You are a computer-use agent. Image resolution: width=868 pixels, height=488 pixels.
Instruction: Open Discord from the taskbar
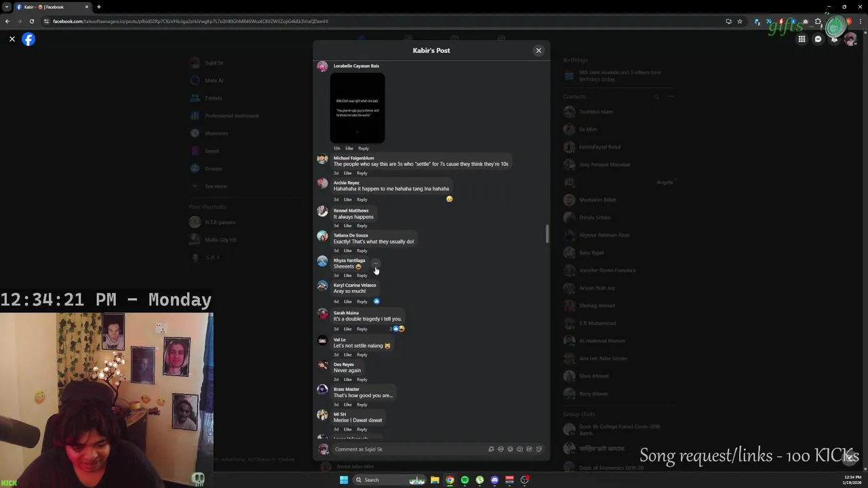pos(494,480)
